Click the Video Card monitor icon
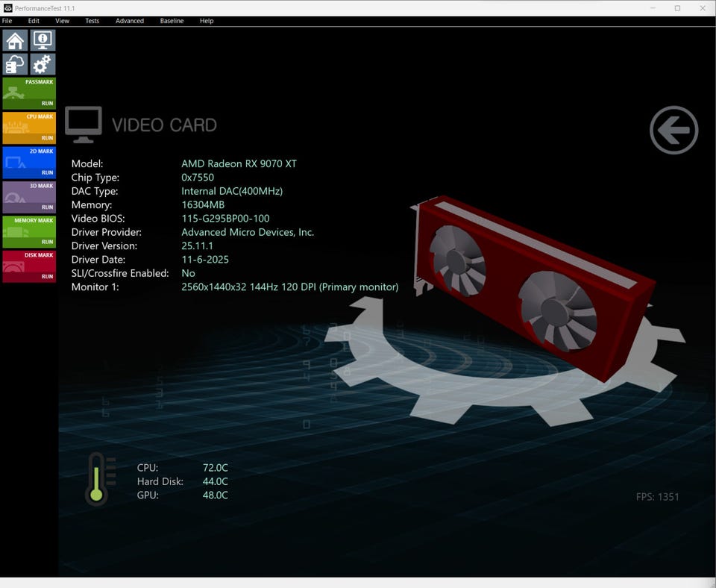 pyautogui.click(x=83, y=125)
